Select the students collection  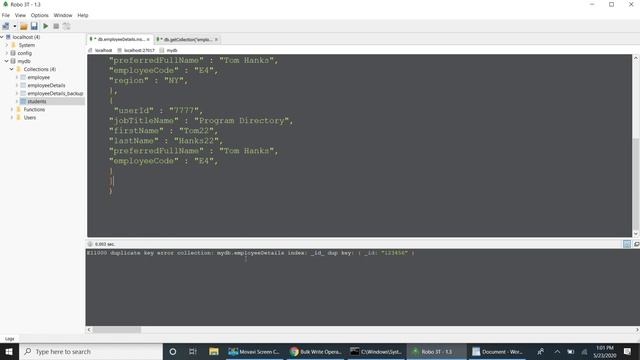tap(37, 101)
